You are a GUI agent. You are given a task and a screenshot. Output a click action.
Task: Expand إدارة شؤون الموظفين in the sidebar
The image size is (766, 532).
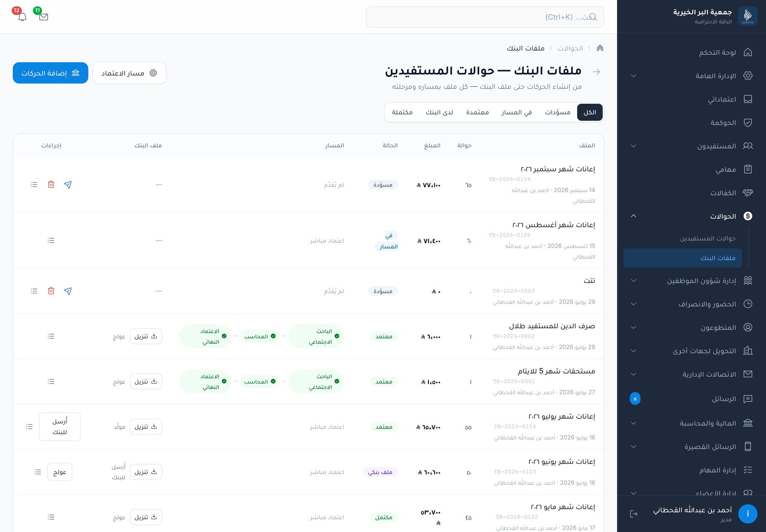[x=689, y=280]
